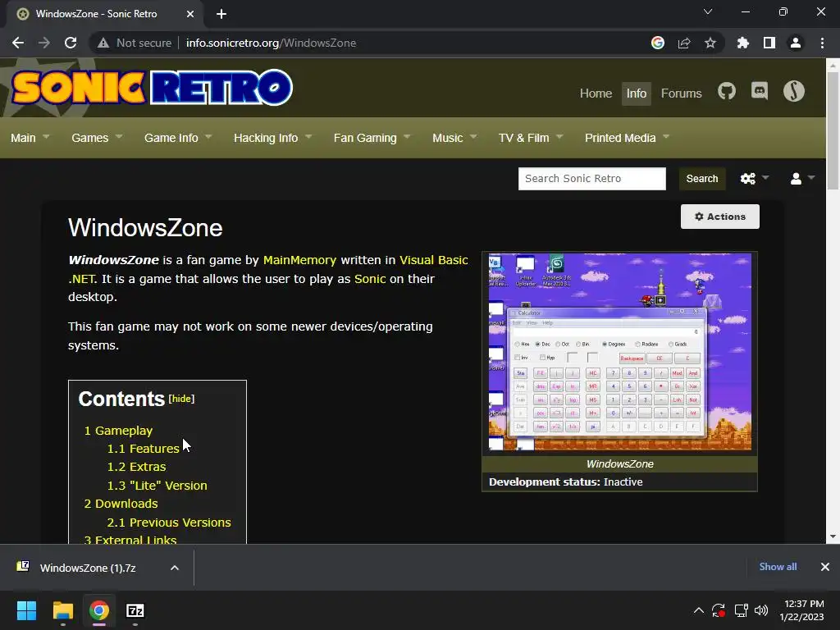Open the Extensions puzzle icon
840x630 pixels.
[743, 43]
